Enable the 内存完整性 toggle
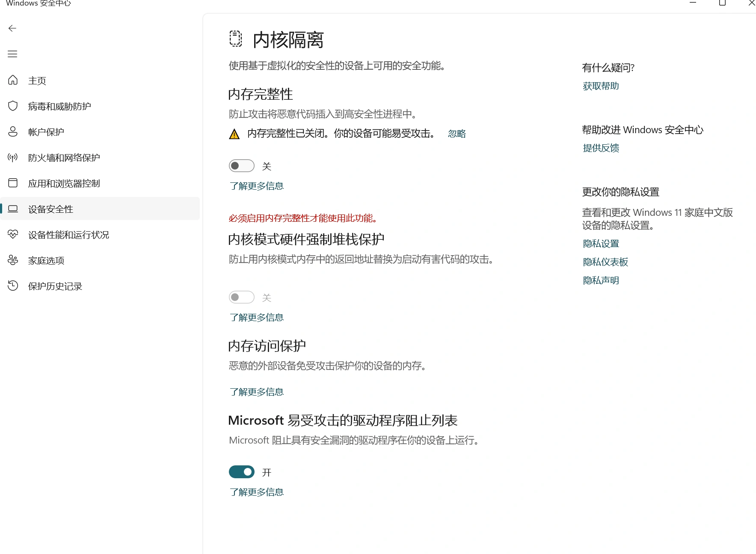 [241, 165]
